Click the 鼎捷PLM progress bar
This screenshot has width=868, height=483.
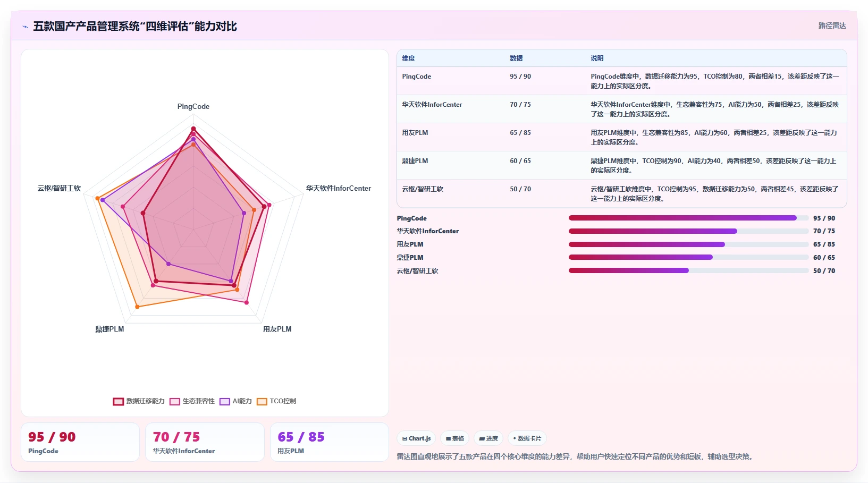(688, 257)
